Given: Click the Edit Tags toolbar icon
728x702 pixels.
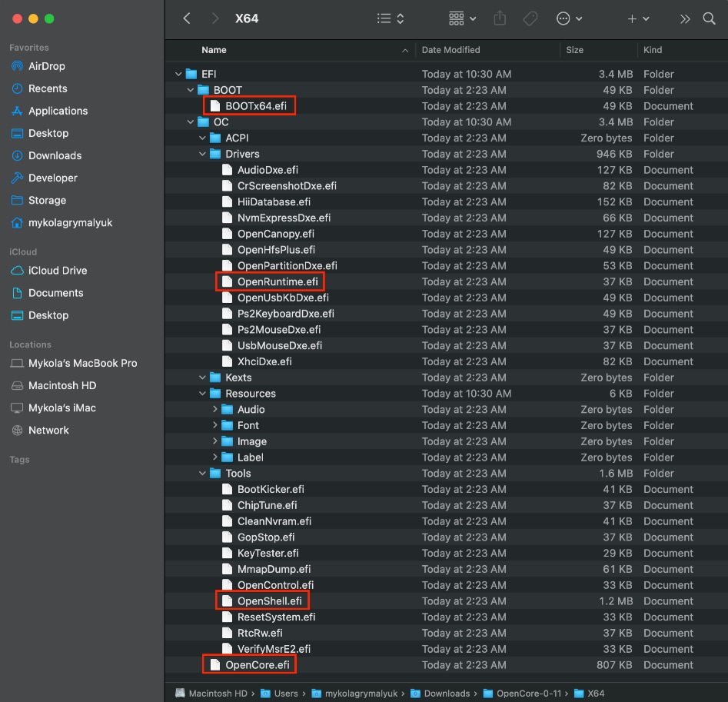Looking at the screenshot, I should tap(530, 18).
